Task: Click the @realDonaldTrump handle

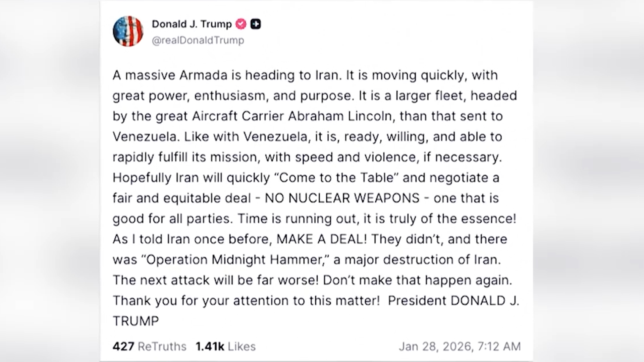Action: point(198,40)
